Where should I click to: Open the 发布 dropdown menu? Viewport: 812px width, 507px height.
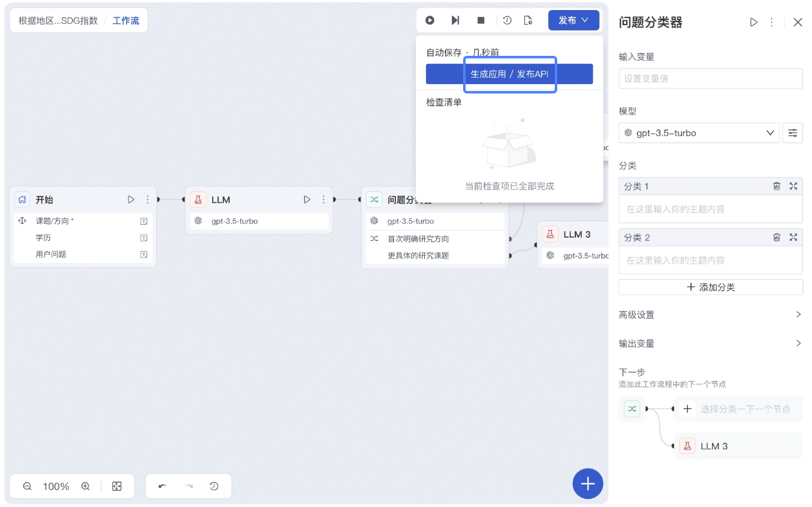[x=573, y=19]
